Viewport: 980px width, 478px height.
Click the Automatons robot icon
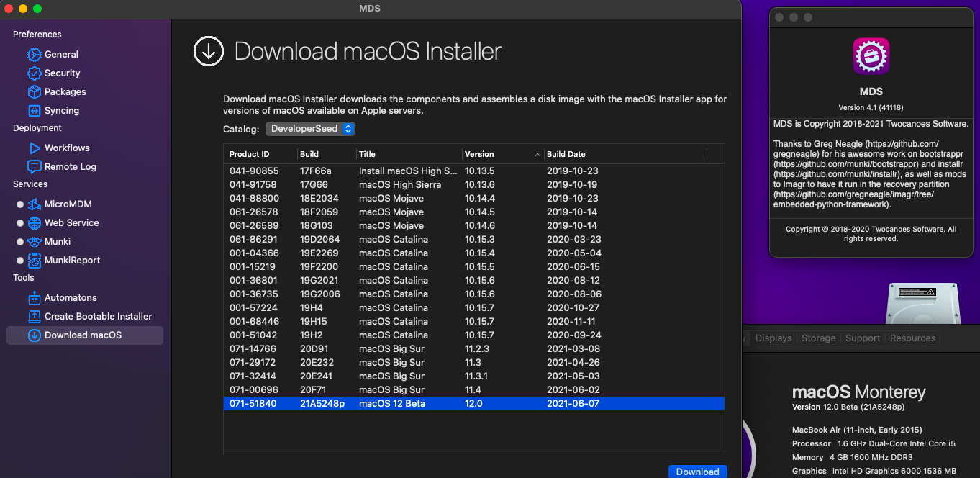click(34, 297)
